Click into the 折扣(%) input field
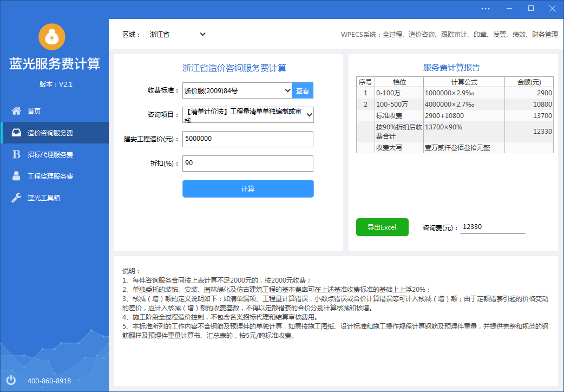The width and height of the screenshot is (564, 392). coord(248,164)
